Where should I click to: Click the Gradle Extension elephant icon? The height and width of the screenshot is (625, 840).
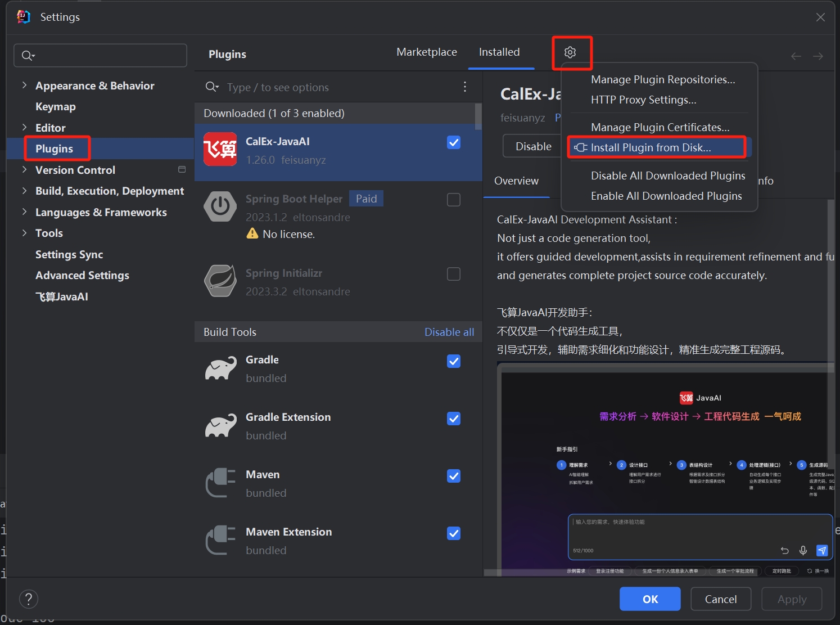[220, 425]
